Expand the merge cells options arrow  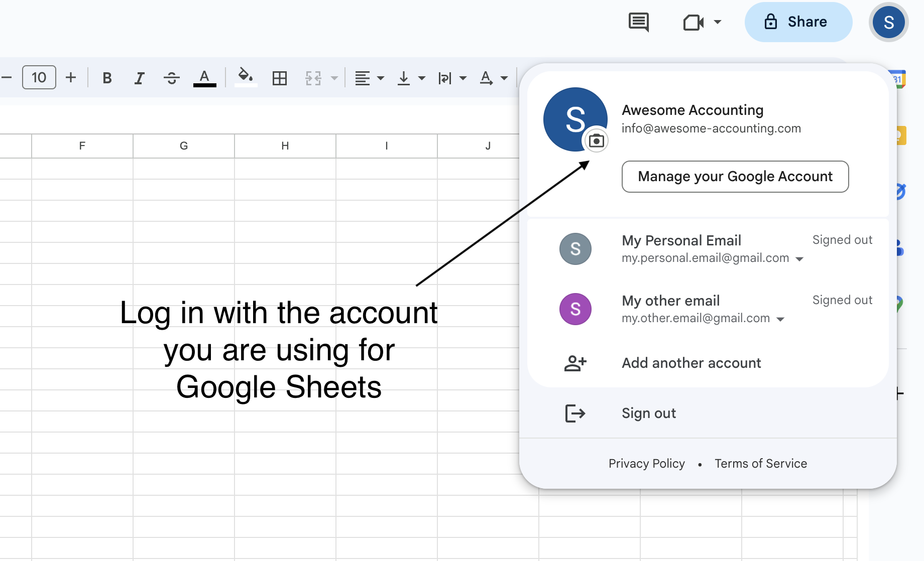tap(334, 78)
